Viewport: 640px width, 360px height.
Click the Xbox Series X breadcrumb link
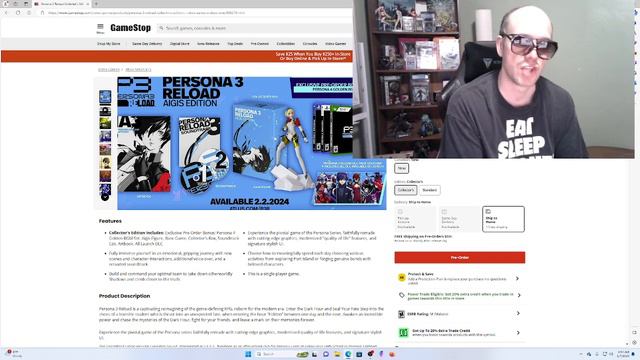click(x=138, y=70)
